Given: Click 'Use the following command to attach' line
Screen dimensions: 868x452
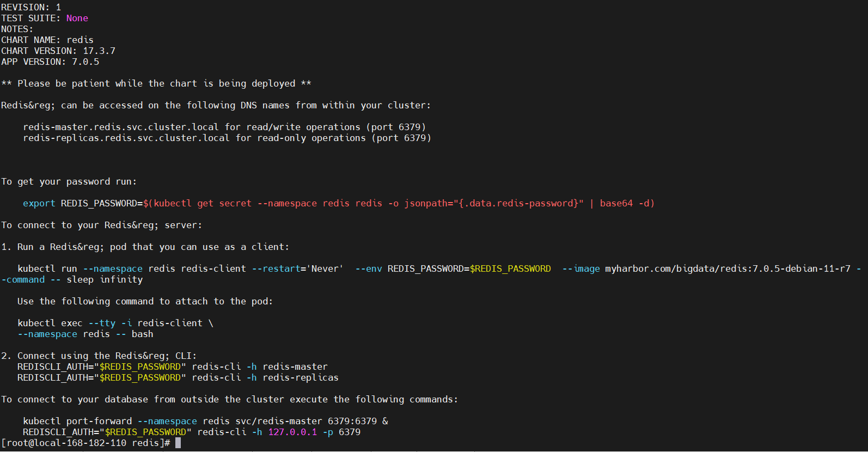Looking at the screenshot, I should [145, 301].
